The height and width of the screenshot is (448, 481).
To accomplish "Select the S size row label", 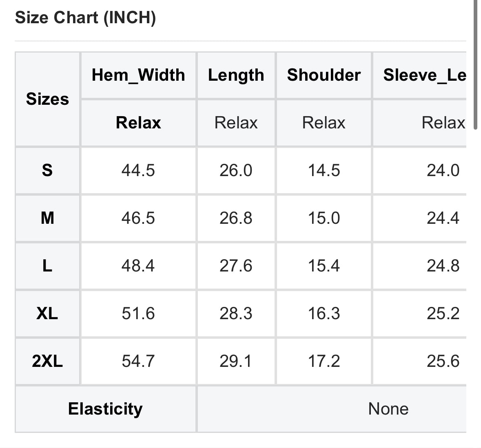I will point(47,170).
